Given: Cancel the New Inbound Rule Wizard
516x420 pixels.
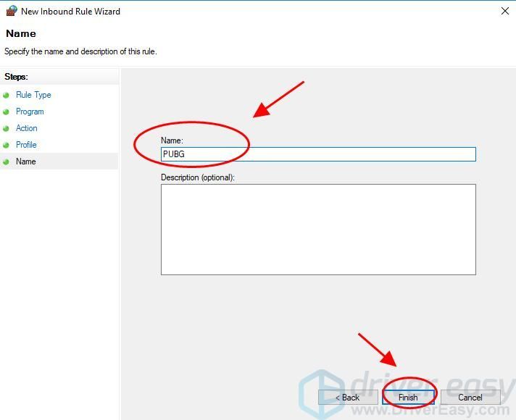Looking at the screenshot, I should coord(470,398).
